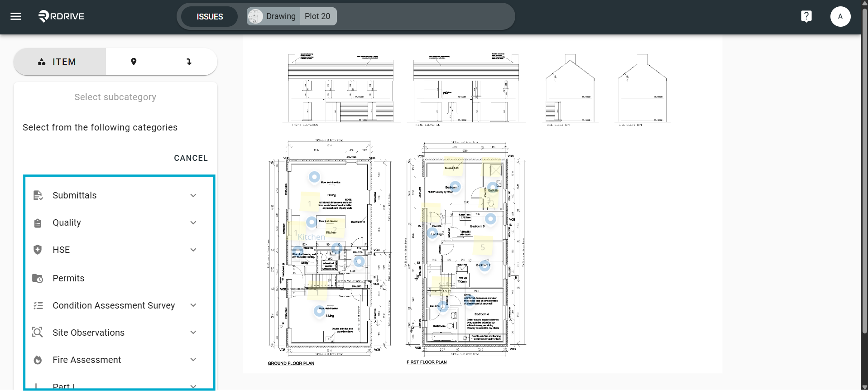Open the hamburger main menu
The image size is (868, 391).
pos(16,16)
